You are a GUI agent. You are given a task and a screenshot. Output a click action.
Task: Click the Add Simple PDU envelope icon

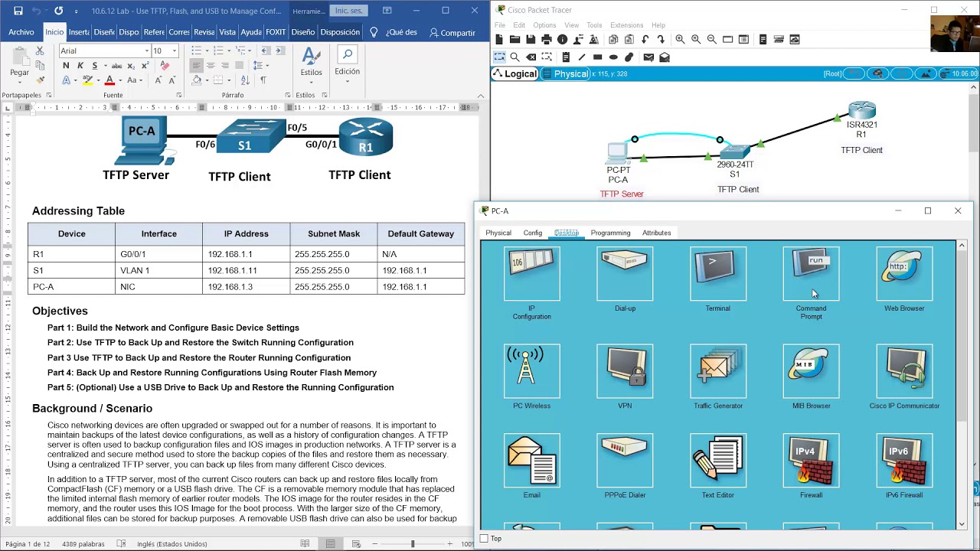click(648, 57)
